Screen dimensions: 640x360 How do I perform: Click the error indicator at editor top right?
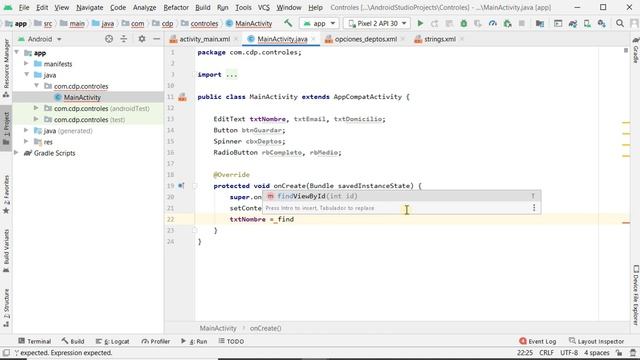626,51
